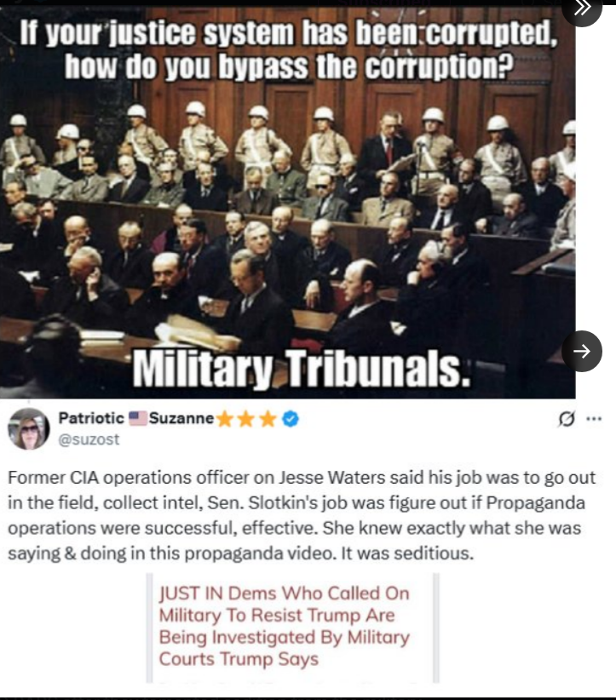The width and height of the screenshot is (616, 700).
Task: Click the blue verified checkmark badge
Action: [x=291, y=419]
